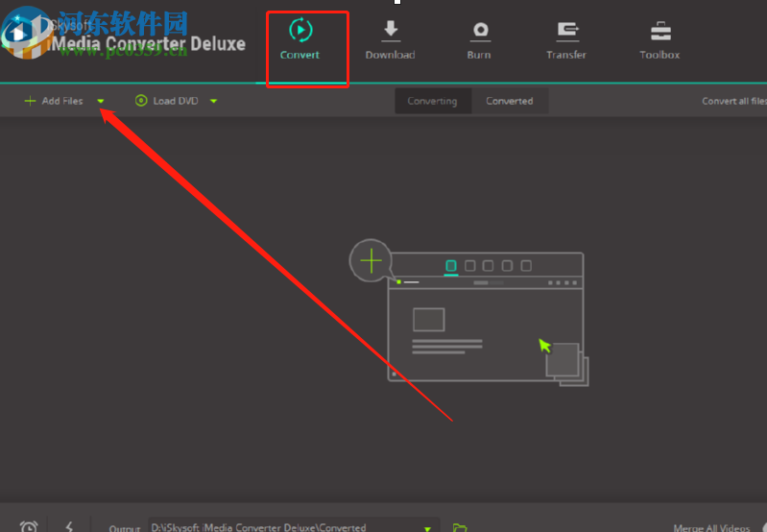Select the Converting sub-tab

click(432, 101)
